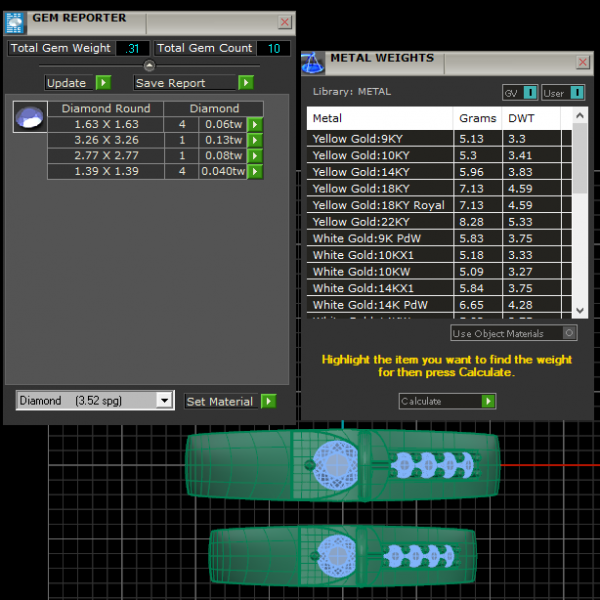This screenshot has height=600, width=600.
Task: Click the green arrow next to Update
Action: pyautogui.click(x=103, y=83)
